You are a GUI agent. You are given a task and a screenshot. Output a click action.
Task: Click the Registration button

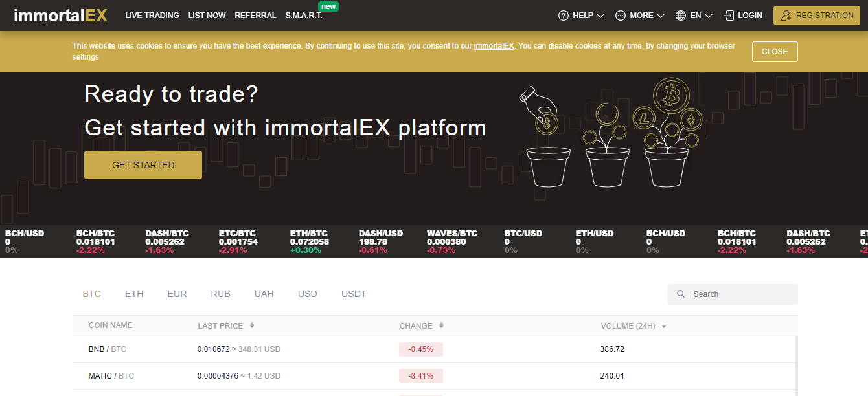tap(817, 16)
